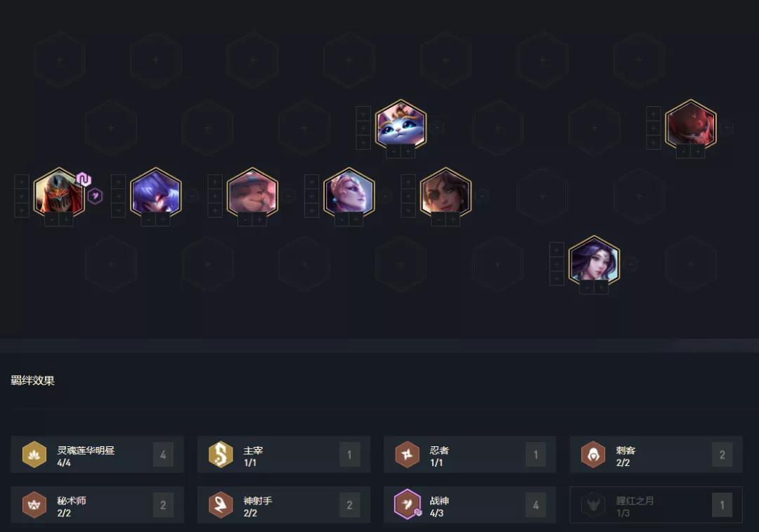Select the crowned Diana champion portrait
Image resolution: width=759 pixels, height=532 pixels.
(349, 193)
